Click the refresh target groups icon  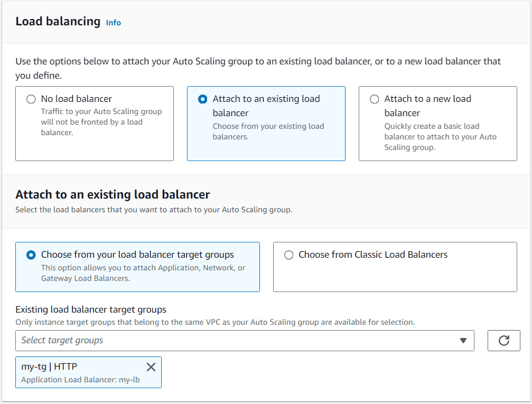(503, 341)
